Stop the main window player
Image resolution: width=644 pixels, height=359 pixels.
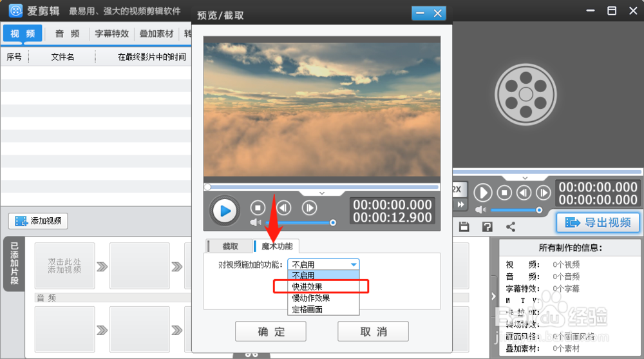click(x=504, y=193)
